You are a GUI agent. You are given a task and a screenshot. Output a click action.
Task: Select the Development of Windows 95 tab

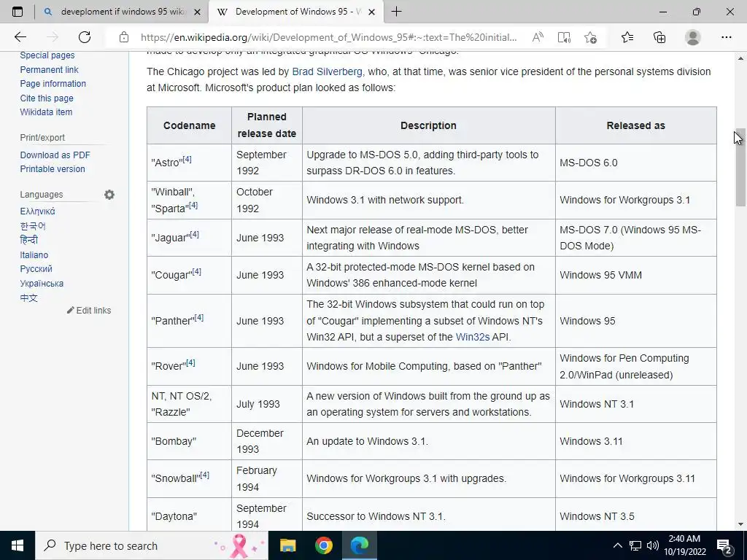(x=295, y=12)
